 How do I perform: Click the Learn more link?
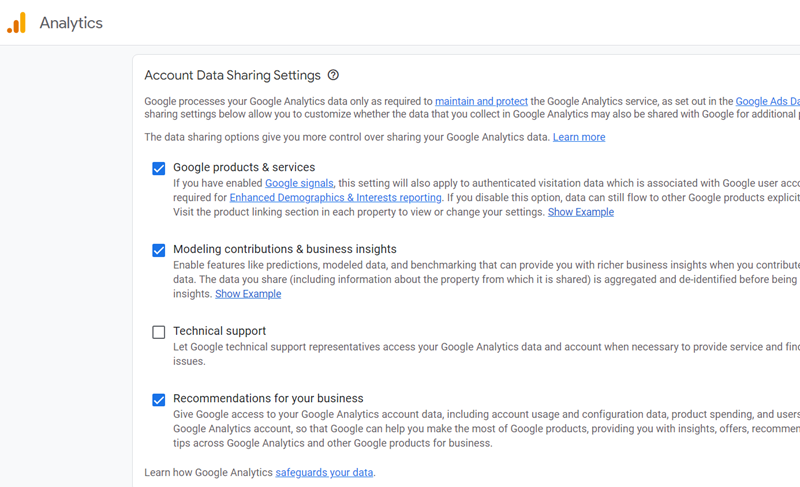579,137
